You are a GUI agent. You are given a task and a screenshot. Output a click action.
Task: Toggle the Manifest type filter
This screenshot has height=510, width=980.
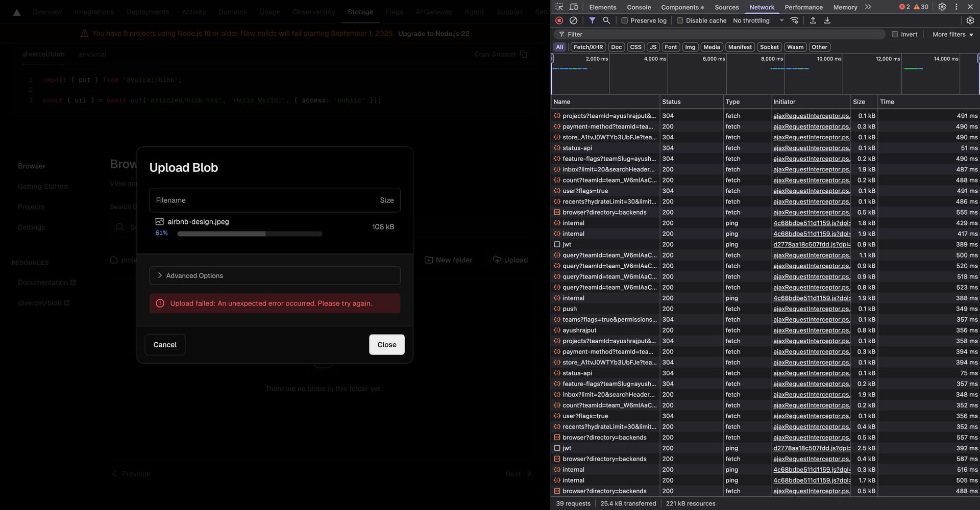click(x=740, y=47)
